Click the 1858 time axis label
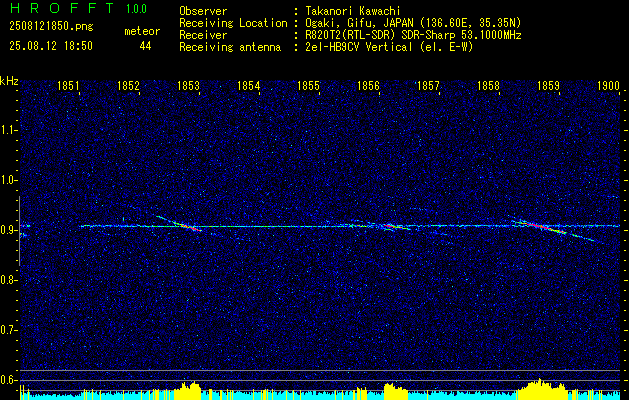 (x=488, y=86)
